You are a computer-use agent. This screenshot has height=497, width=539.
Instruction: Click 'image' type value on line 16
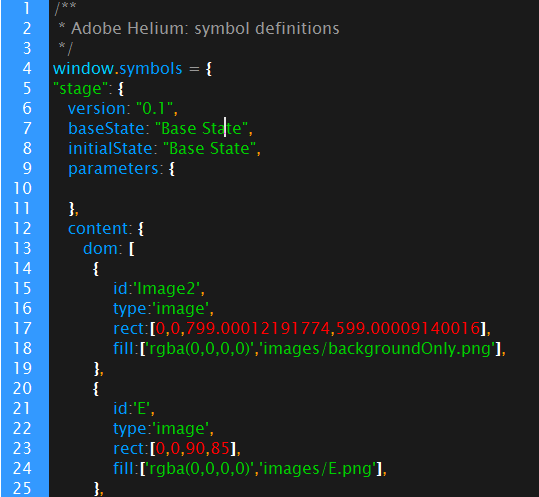(180, 309)
